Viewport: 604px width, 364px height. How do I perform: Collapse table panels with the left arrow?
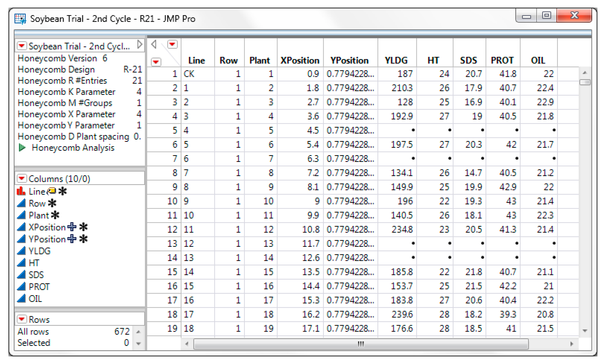point(154,44)
